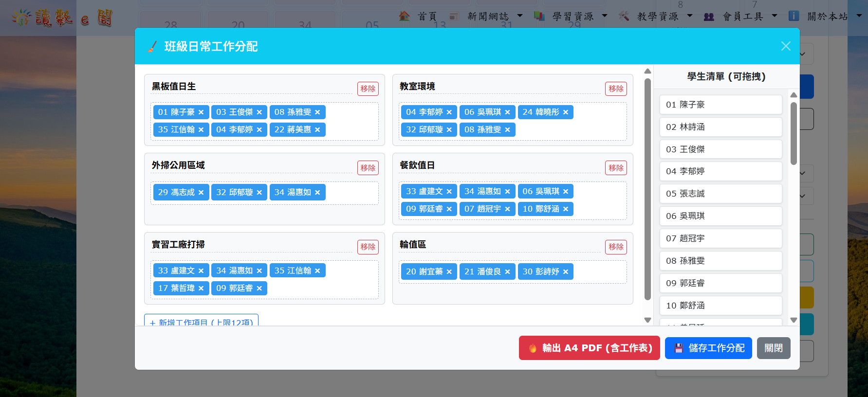
Task: Click x on 馮志成 in 外掃公用區域
Action: click(201, 193)
